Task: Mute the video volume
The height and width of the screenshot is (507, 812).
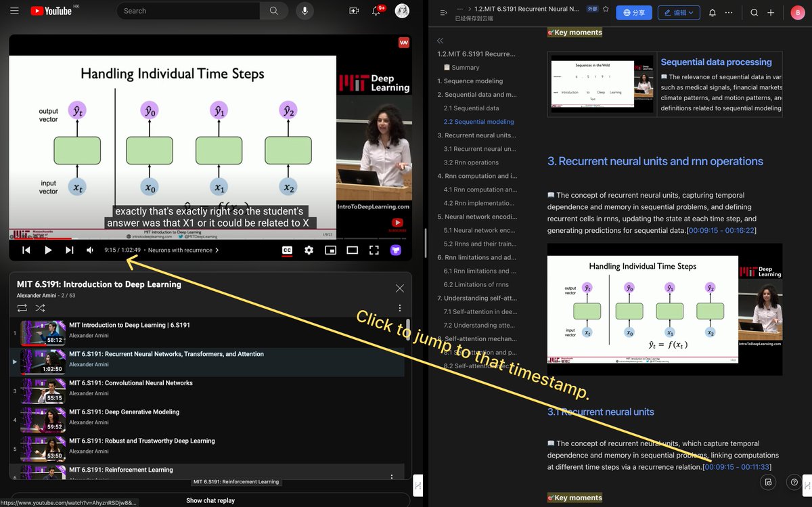Action: tap(90, 250)
